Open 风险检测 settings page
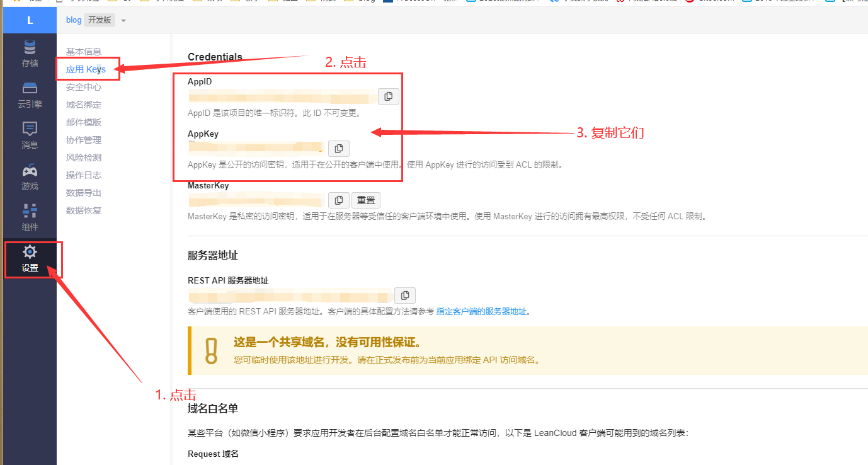This screenshot has width=868, height=465. point(84,158)
